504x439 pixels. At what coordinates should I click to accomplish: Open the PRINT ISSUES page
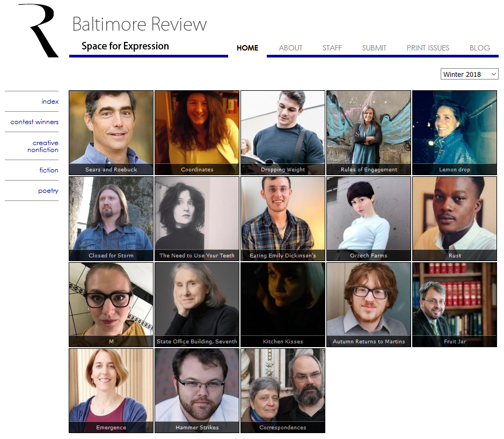[428, 48]
